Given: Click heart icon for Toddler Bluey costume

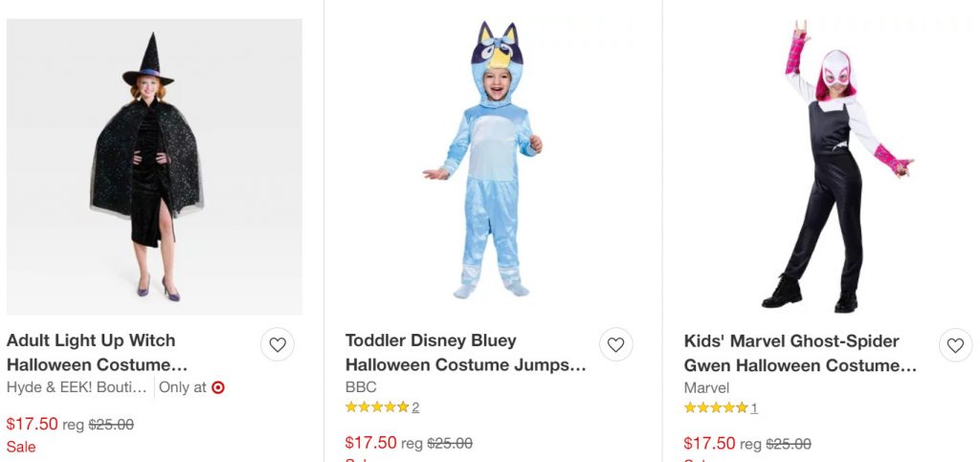Looking at the screenshot, I should point(615,345).
